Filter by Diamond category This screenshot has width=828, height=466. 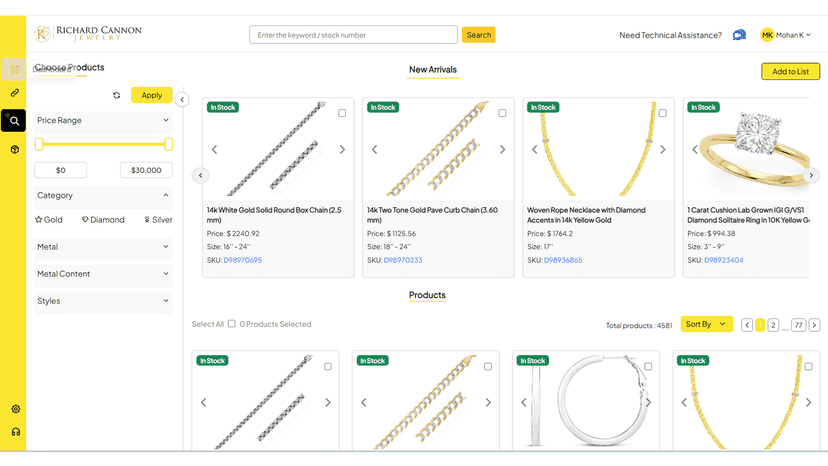(x=103, y=220)
